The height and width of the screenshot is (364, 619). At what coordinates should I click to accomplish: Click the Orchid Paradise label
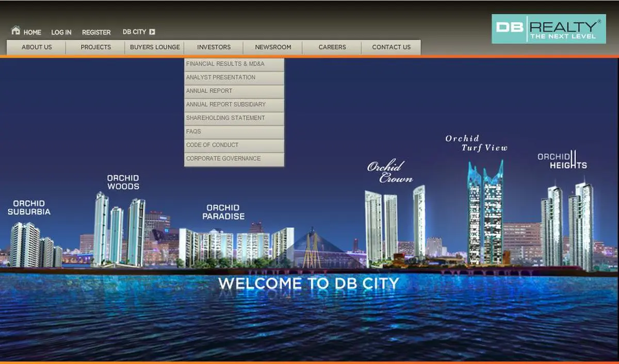tap(223, 212)
